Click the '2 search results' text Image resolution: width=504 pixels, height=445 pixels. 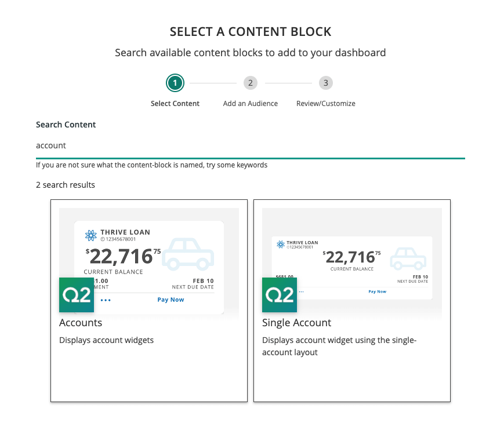pos(66,185)
